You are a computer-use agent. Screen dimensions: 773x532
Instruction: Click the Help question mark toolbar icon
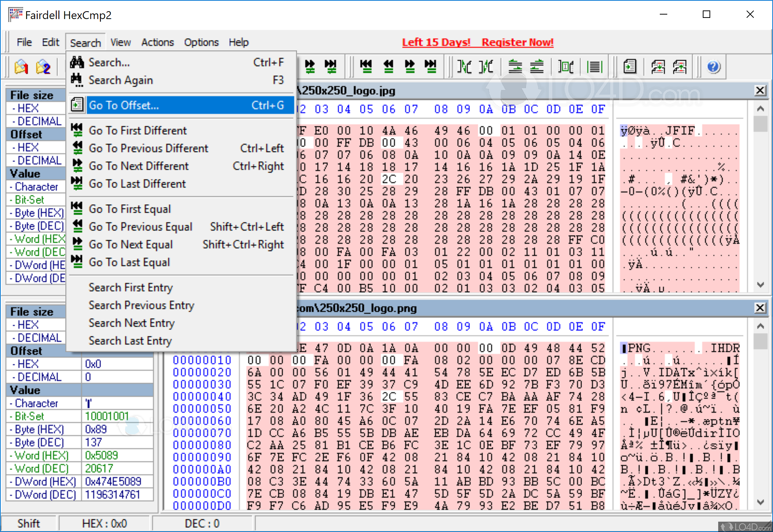[x=713, y=66]
